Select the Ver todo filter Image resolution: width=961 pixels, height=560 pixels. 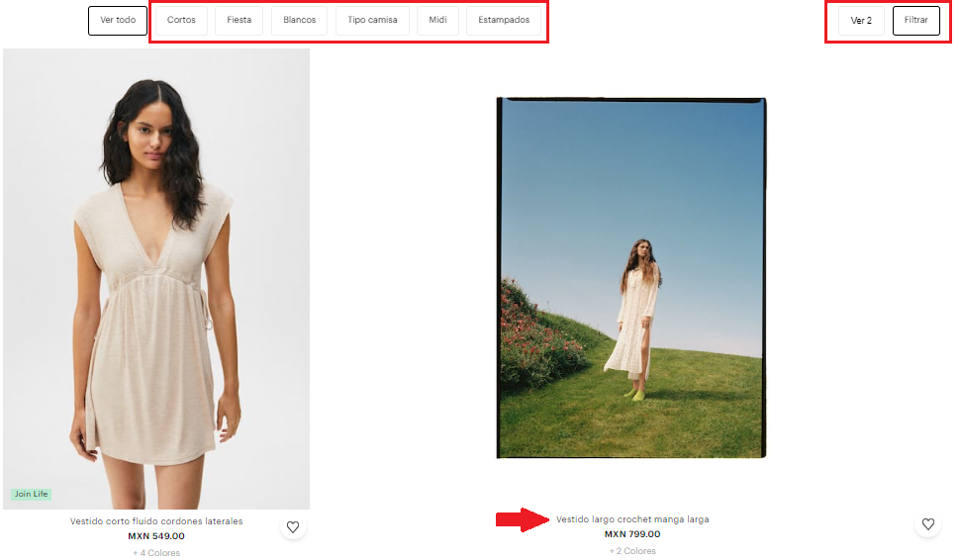coord(118,21)
